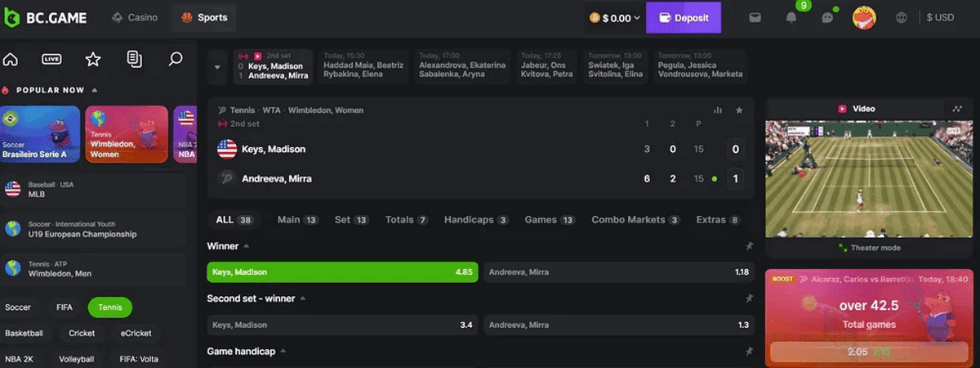Click the search magnifier icon in sidebar

[x=175, y=59]
